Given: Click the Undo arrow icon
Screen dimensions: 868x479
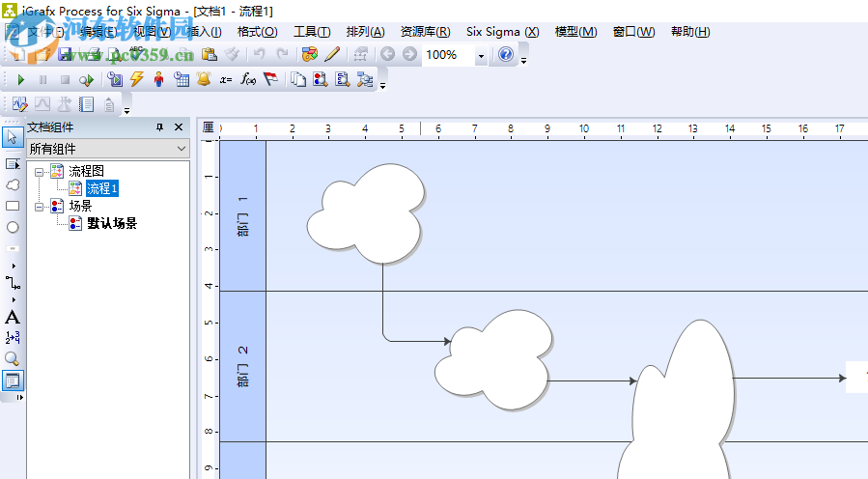Looking at the screenshot, I should (259, 54).
